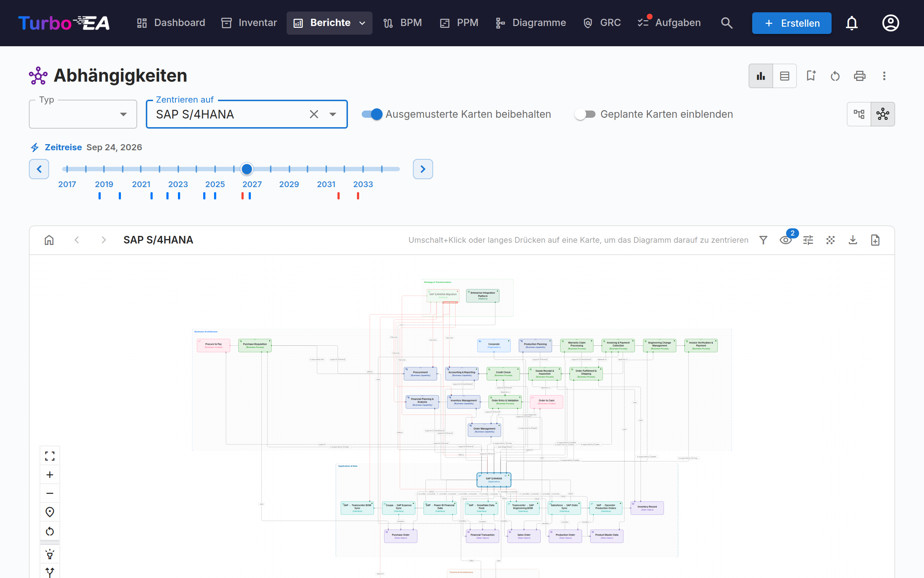
Task: Navigate forward in diagram history
Action: 104,240
